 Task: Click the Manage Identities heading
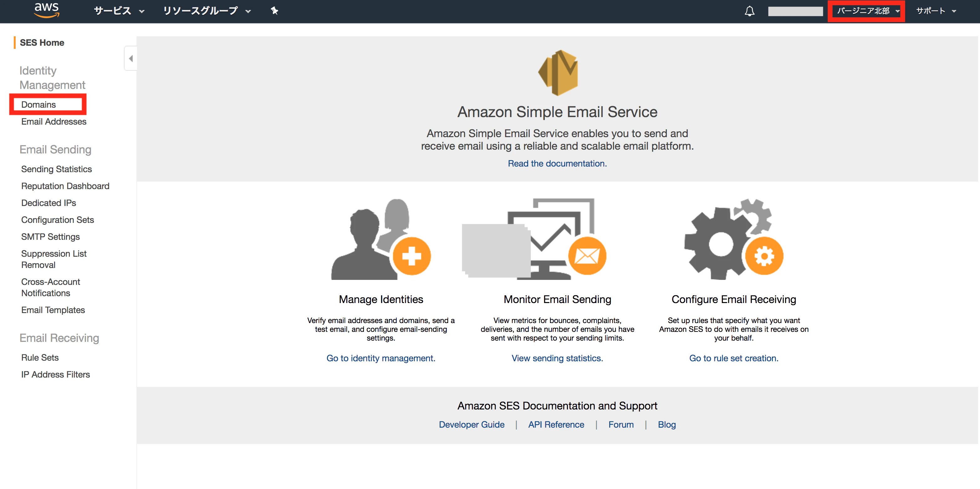coord(381,299)
